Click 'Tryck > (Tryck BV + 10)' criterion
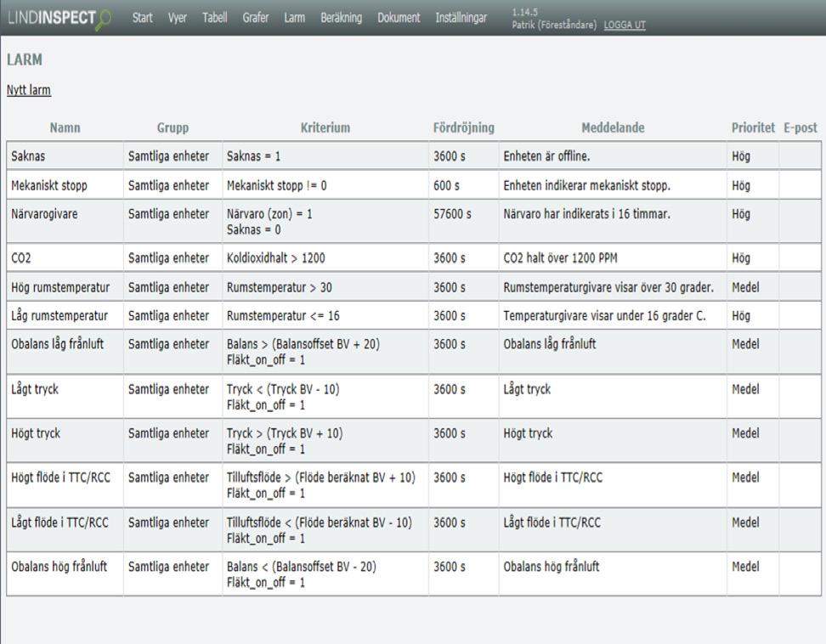The image size is (826, 644). [x=285, y=433]
